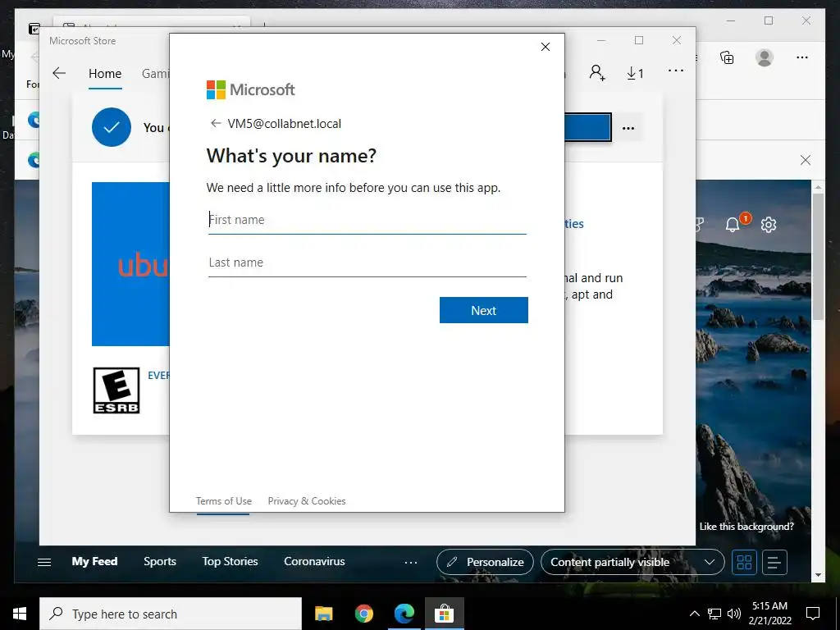Close the Microsoft sign-in dialog
This screenshot has width=840, height=630.
pos(546,47)
